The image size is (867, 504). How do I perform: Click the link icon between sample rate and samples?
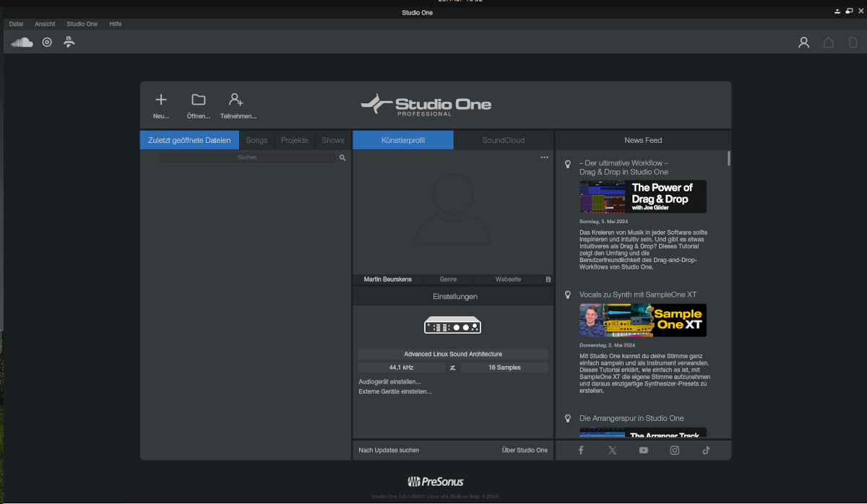tap(452, 368)
